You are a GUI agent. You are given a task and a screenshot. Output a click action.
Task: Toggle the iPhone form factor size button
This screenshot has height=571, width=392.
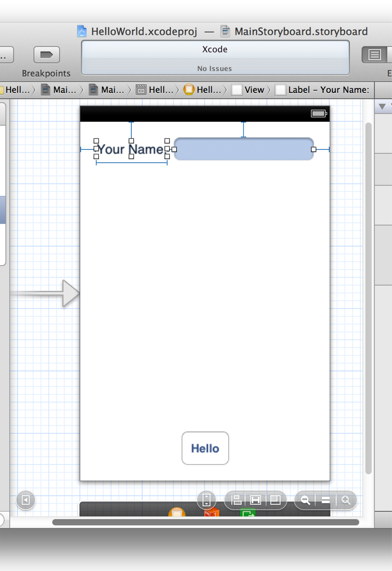coord(207,500)
